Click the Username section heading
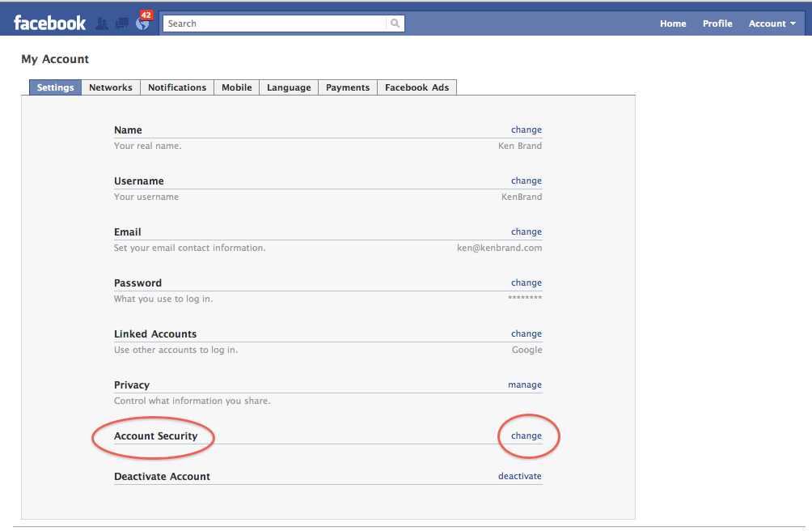This screenshot has height=531, width=812. (139, 181)
